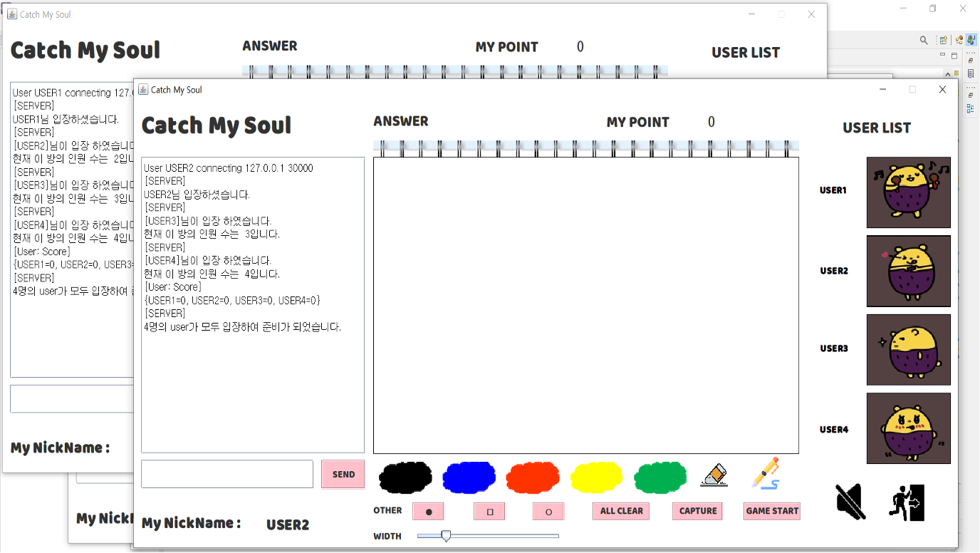Close the front Catch My Soul window
Image resolution: width=980 pixels, height=553 pixels.
pos(942,89)
